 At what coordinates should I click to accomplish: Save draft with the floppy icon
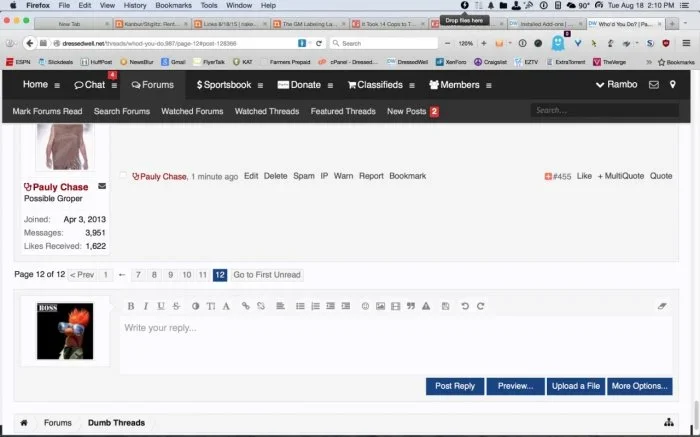click(446, 306)
